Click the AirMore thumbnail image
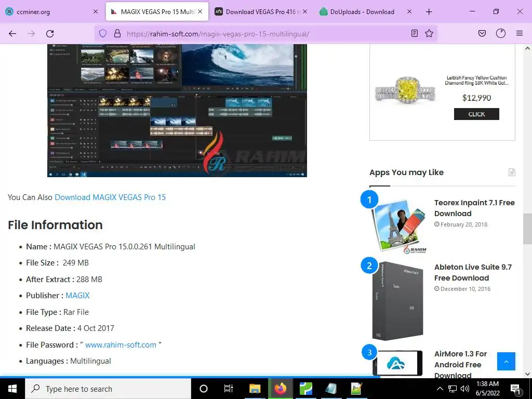532x399 pixels. 397,363
